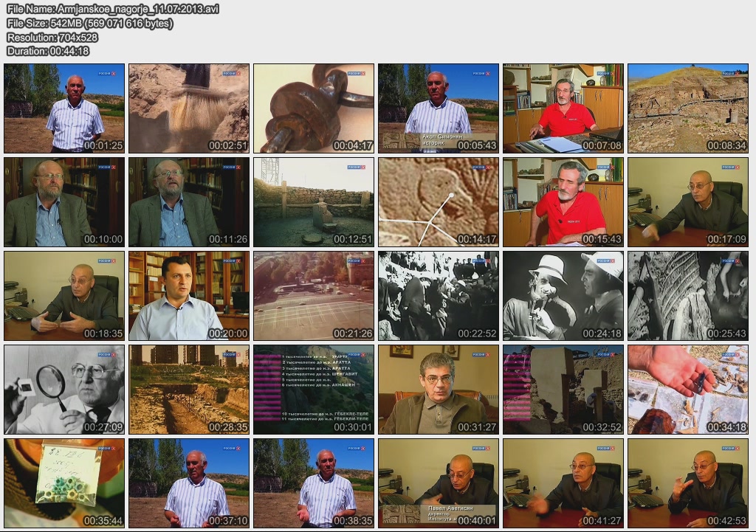The width and height of the screenshot is (756, 532).
Task: Open the metal artifact thumbnail at 00:04:17
Action: click(x=314, y=108)
